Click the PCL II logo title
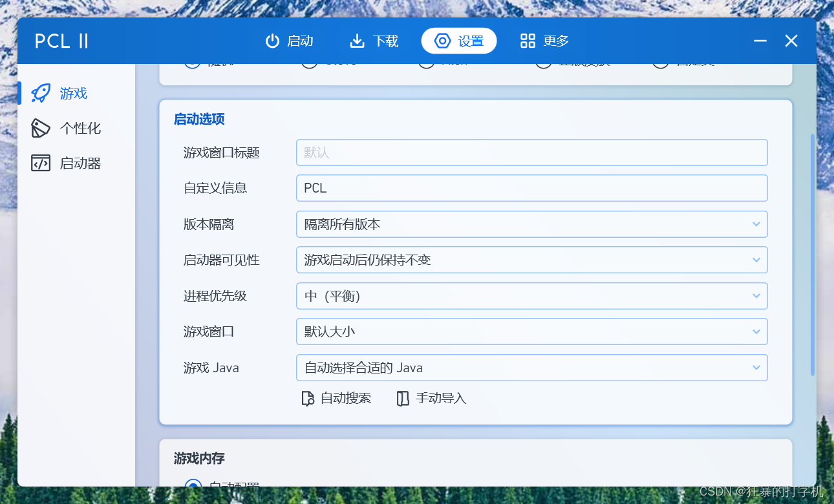The image size is (834, 504). coord(61,41)
